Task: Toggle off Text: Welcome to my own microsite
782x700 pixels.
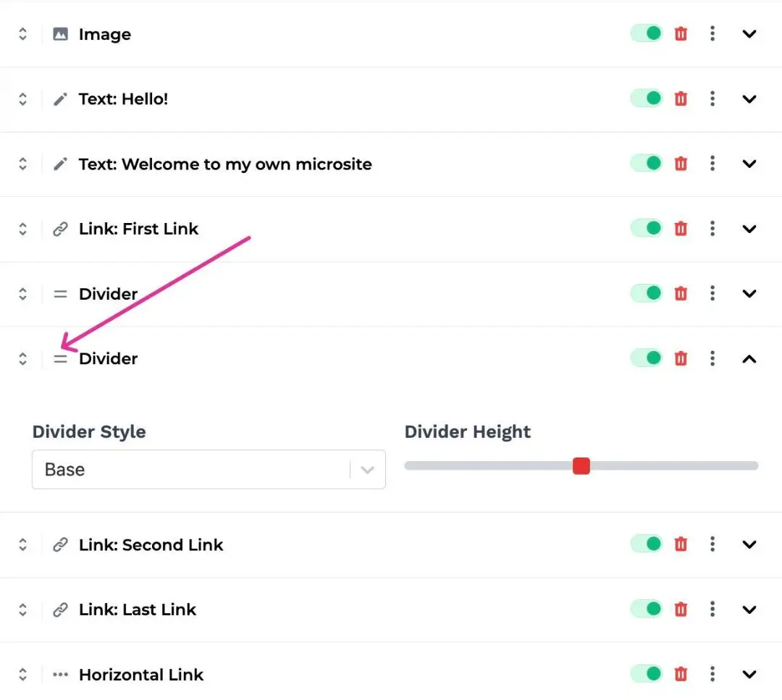Action: tap(647, 164)
